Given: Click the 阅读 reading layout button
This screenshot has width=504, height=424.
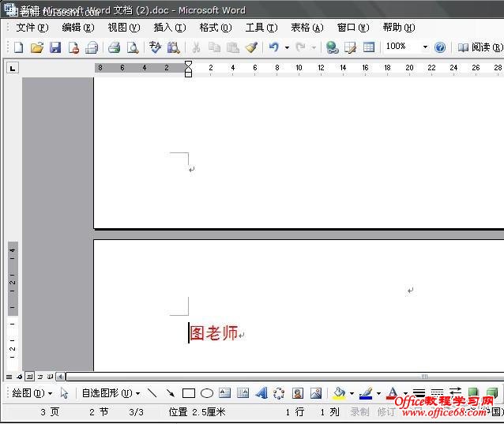Looking at the screenshot, I should (x=475, y=47).
